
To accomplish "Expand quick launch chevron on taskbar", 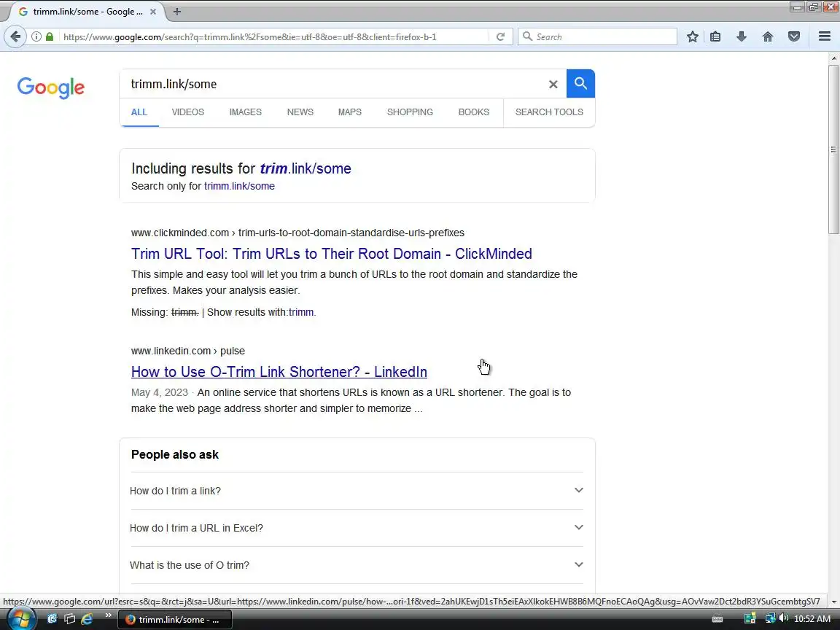I will (108, 615).
